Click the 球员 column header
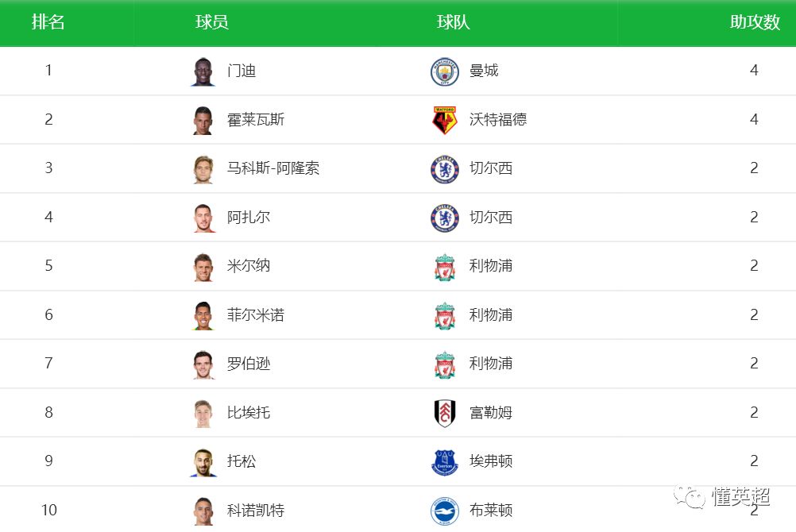This screenshot has width=796, height=532. (211, 21)
